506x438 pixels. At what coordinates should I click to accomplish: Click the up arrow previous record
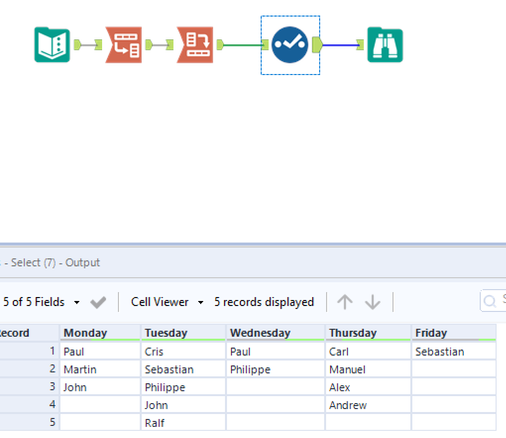pyautogui.click(x=345, y=302)
